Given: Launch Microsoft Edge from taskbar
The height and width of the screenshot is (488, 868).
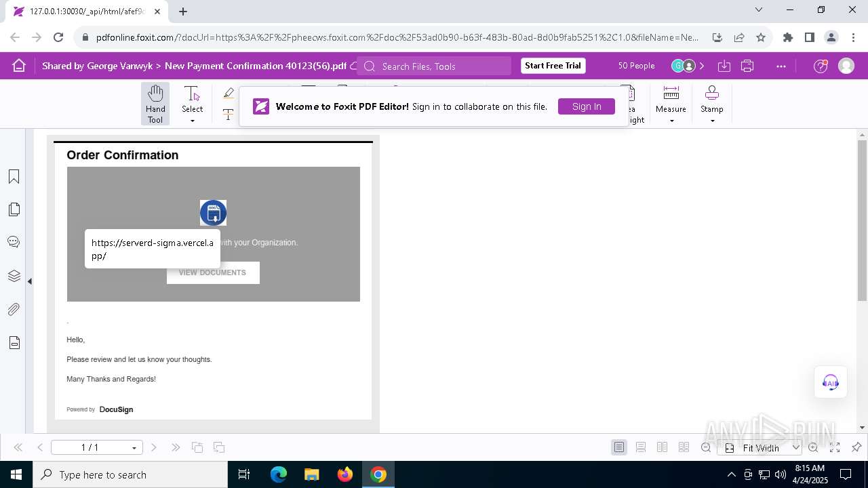Looking at the screenshot, I should (x=279, y=474).
